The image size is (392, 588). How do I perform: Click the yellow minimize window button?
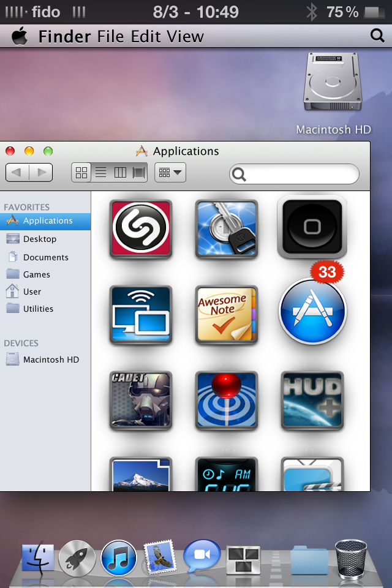[x=29, y=151]
